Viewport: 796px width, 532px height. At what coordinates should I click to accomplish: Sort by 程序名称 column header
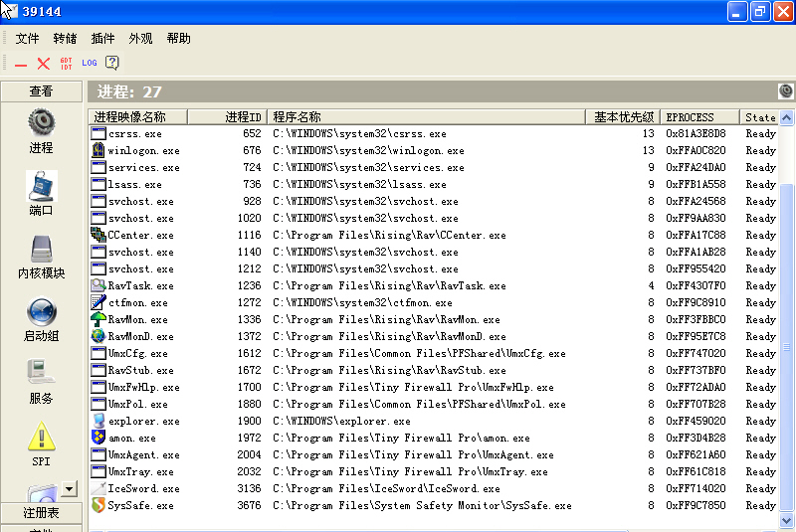[x=427, y=117]
